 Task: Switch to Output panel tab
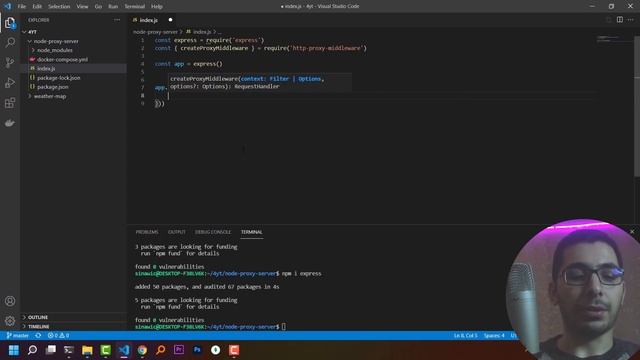(x=177, y=232)
